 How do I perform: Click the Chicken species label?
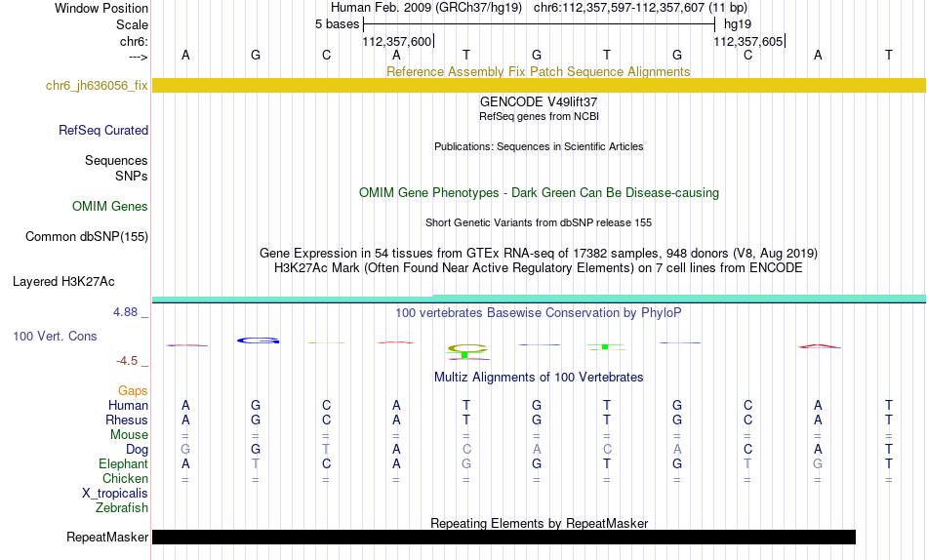click(x=125, y=478)
